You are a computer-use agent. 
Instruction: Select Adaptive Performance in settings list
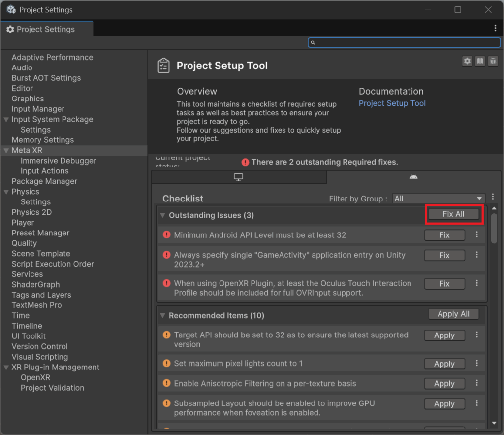click(x=52, y=57)
